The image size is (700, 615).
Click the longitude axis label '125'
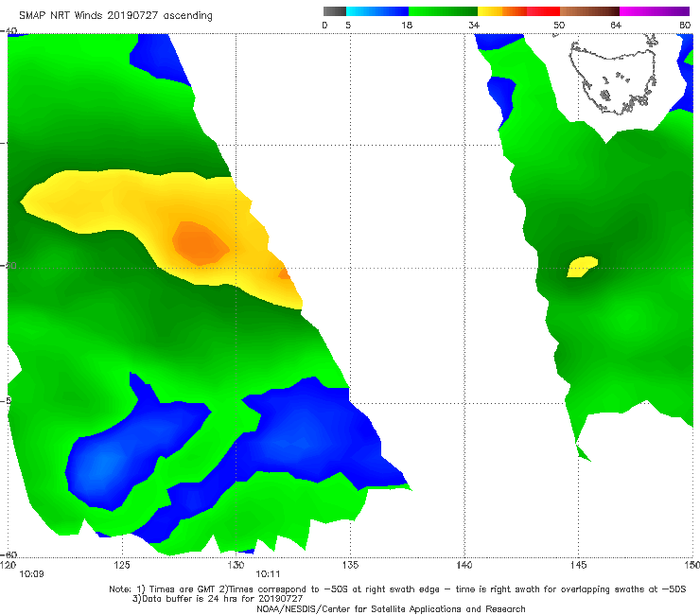click(122, 565)
